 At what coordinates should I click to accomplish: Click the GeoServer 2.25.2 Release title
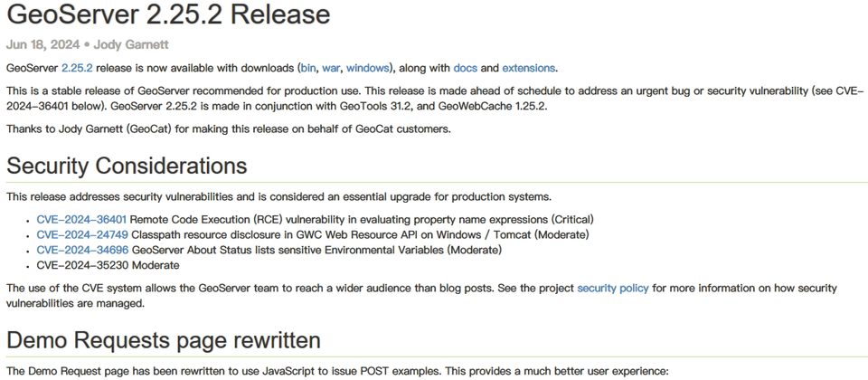[x=168, y=15]
